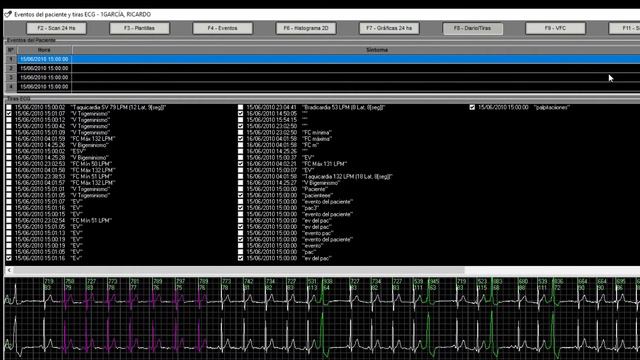The width and height of the screenshot is (640, 360).
Task: Toggle checkbox for Taquicardia SV 79 LPM strip
Action: coord(9,107)
